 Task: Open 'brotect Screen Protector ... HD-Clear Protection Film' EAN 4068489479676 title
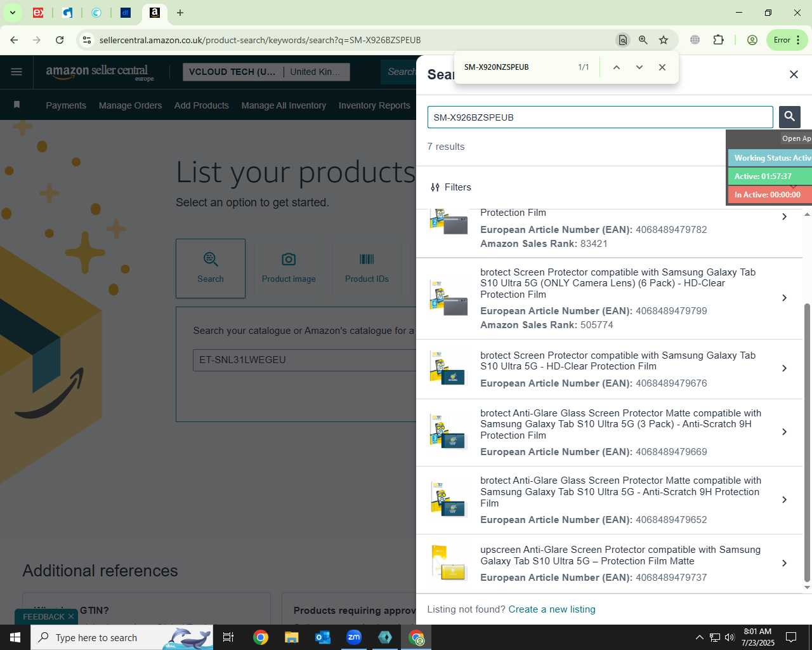click(618, 361)
